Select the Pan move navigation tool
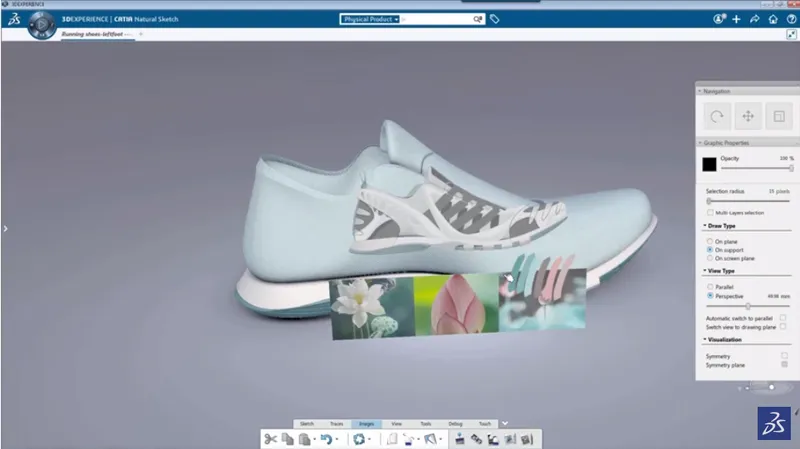 click(748, 116)
